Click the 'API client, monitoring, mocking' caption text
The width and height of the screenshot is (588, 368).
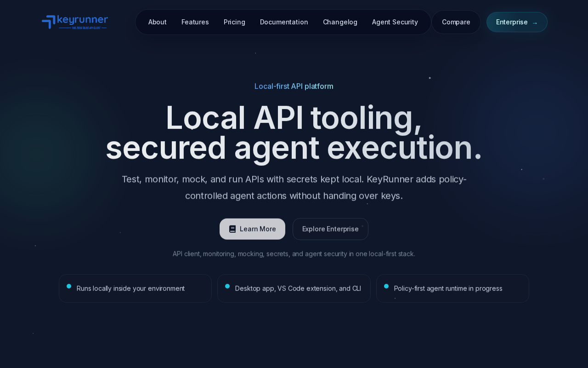(x=294, y=254)
